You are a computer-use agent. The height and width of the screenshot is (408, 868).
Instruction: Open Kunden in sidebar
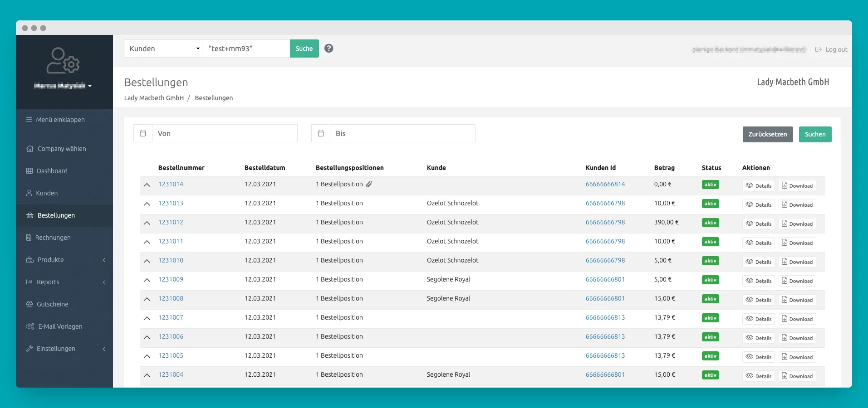click(42, 193)
